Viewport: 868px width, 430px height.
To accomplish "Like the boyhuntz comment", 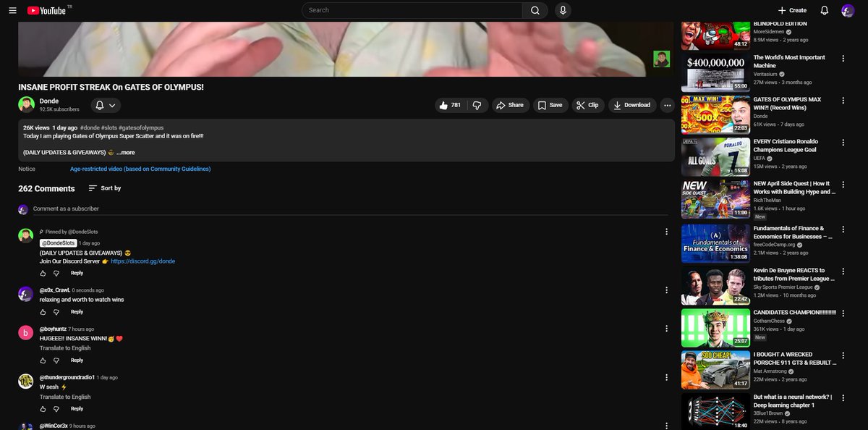I will coord(43,360).
